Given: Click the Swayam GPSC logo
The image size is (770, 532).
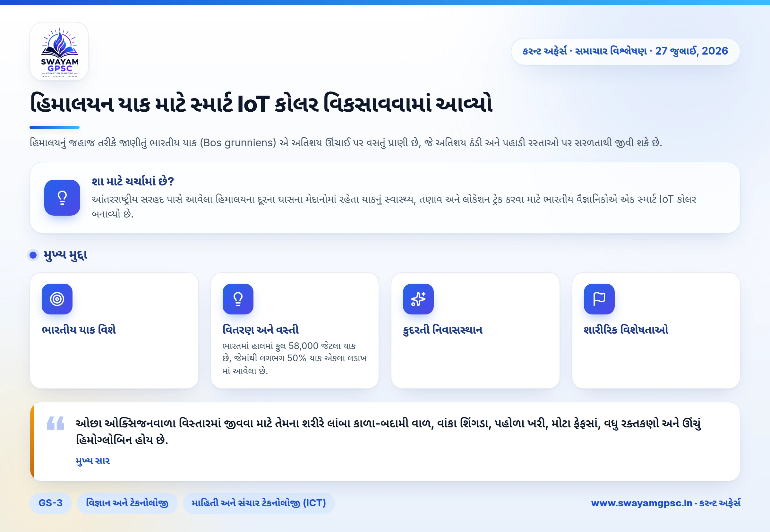Looking at the screenshot, I should (59, 51).
